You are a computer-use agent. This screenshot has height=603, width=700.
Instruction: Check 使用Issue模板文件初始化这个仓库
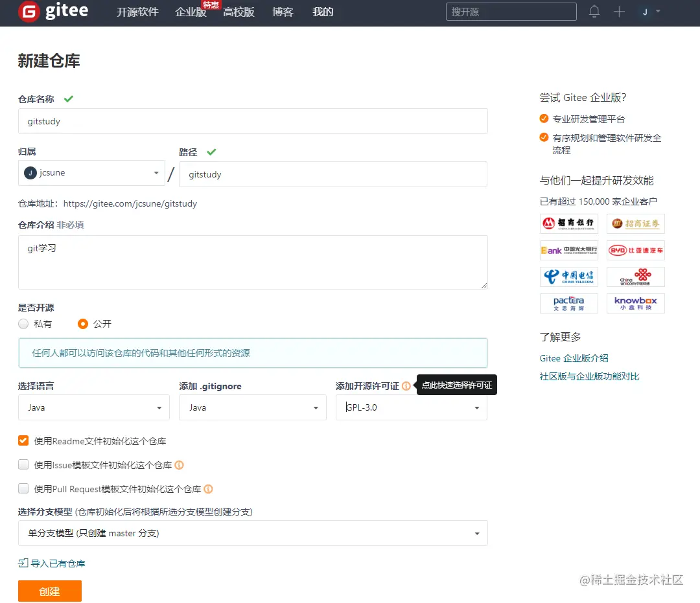click(x=23, y=465)
